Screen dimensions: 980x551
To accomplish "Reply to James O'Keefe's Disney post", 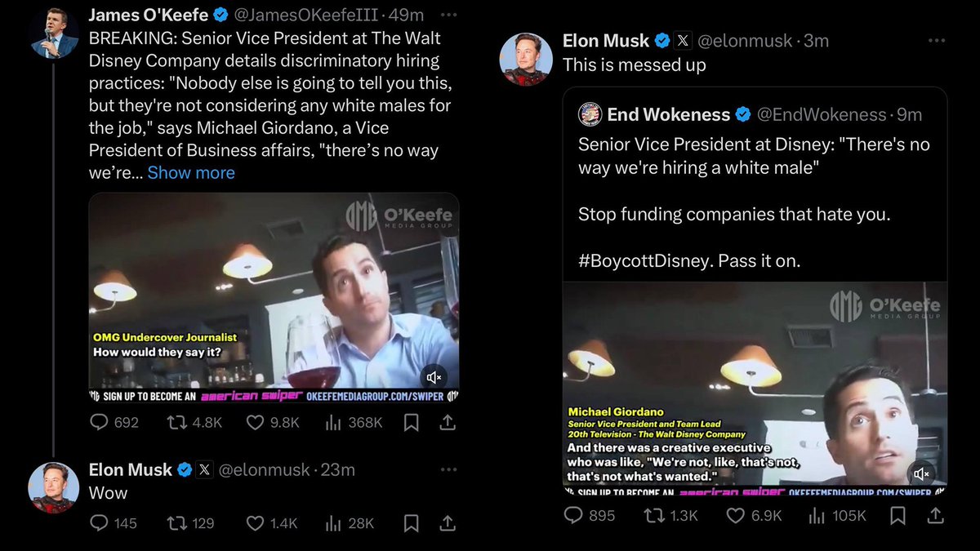I will click(x=100, y=422).
